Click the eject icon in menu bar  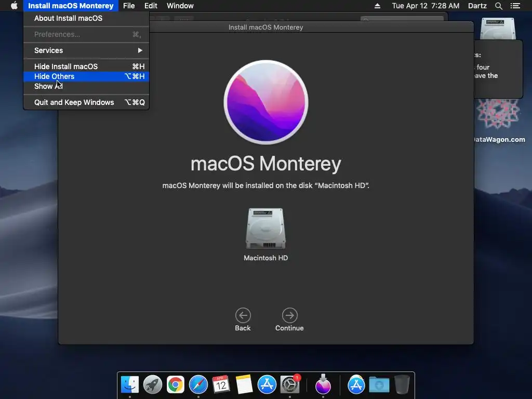pos(377,6)
